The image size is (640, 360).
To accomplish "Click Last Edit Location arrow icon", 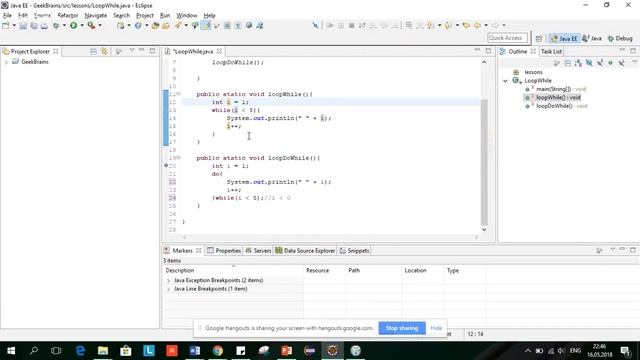I will click(x=466, y=25).
